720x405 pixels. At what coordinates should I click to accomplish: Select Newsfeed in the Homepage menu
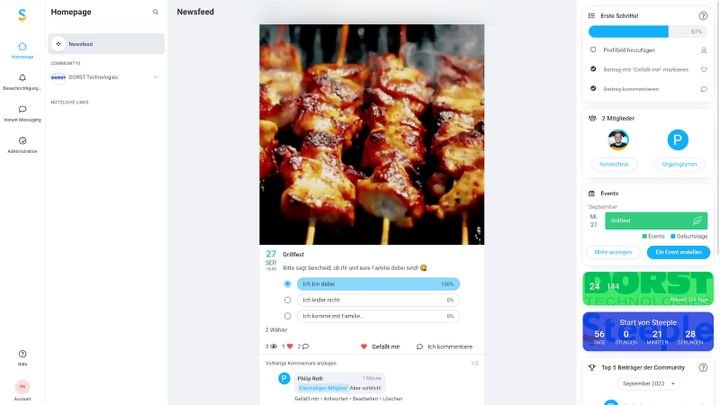(x=106, y=44)
